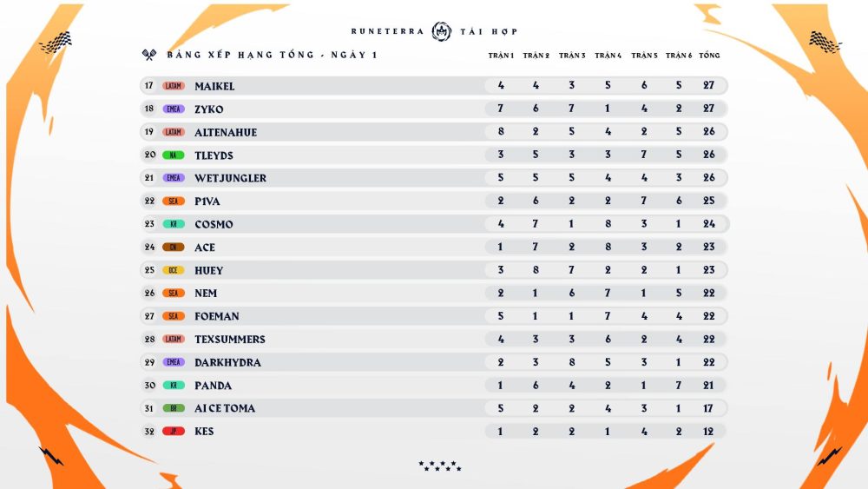Click player name DARKHYDRA in row 29
868x489 pixels.
(227, 362)
